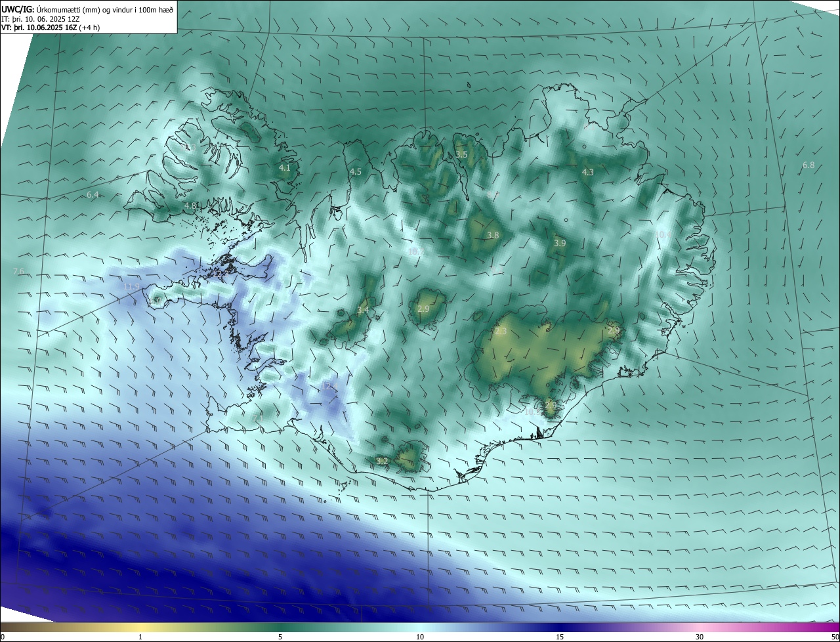Screen dimensions: 840x642
Task: Click the 4.5 value label on the map
Action: click(x=356, y=171)
